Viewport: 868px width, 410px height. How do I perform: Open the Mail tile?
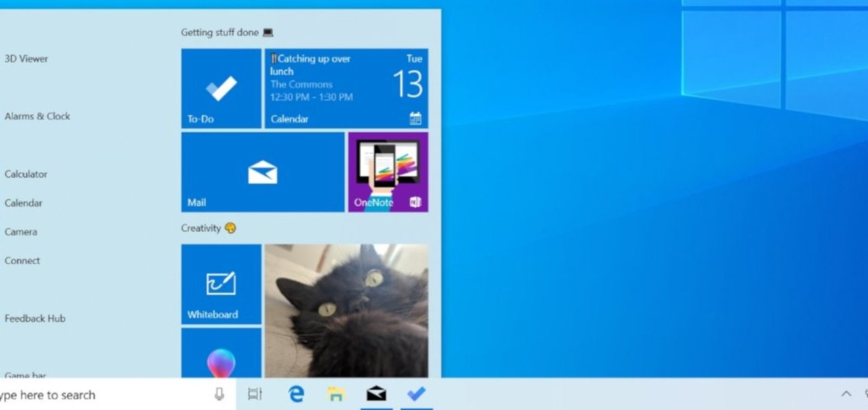[x=263, y=172]
